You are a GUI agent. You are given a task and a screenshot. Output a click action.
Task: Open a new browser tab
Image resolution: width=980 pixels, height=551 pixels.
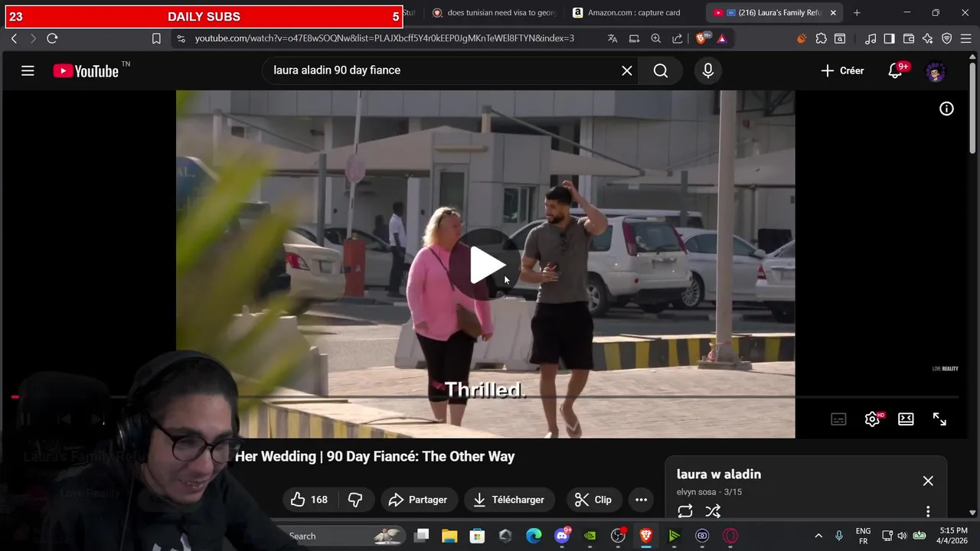tap(857, 12)
